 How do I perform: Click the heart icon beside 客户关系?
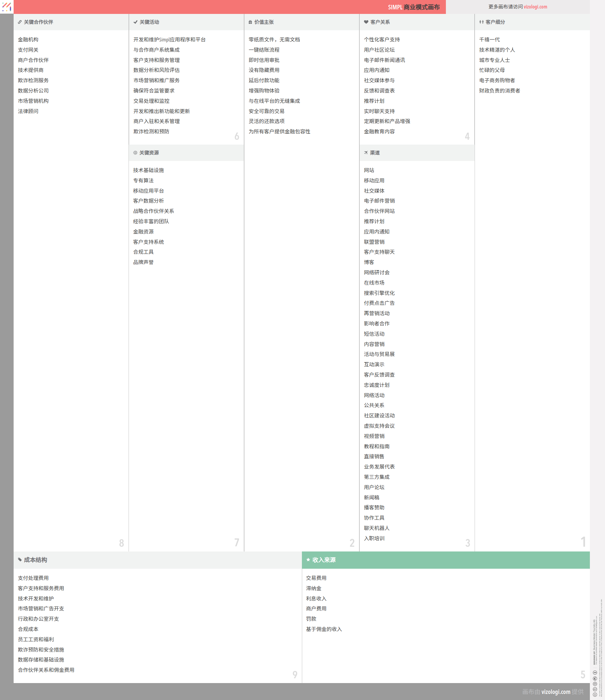366,22
